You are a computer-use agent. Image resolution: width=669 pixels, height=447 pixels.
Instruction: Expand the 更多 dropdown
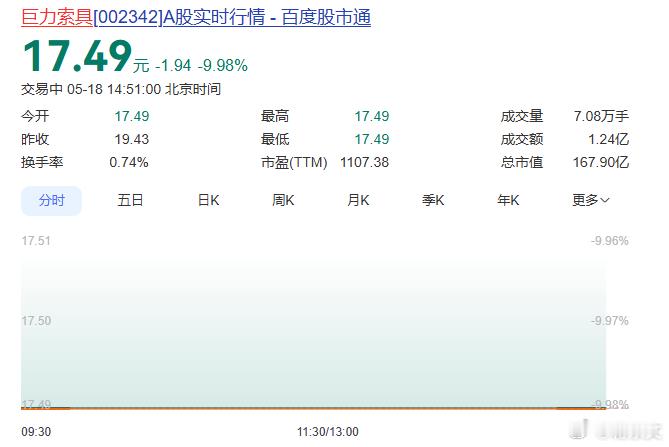pyautogui.click(x=591, y=200)
